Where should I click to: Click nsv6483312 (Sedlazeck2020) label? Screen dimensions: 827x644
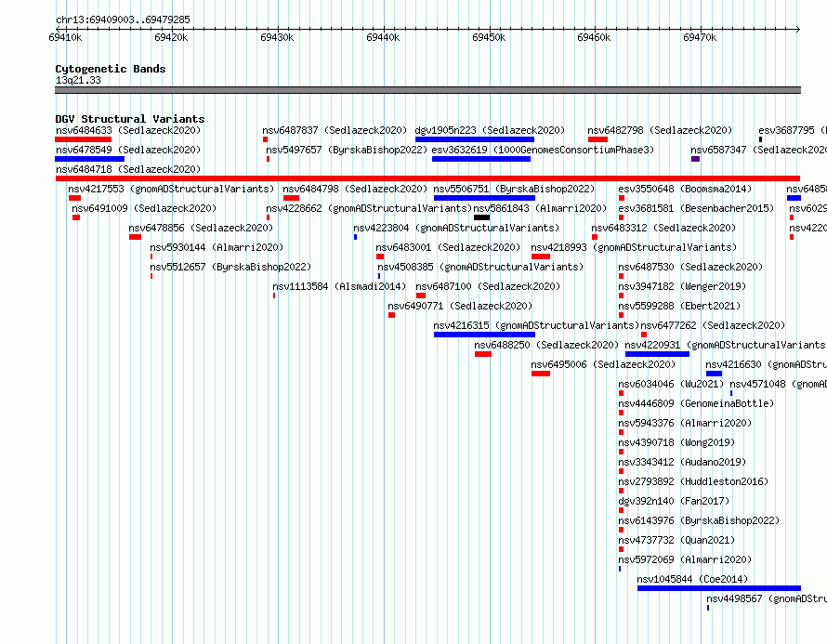coord(664,228)
